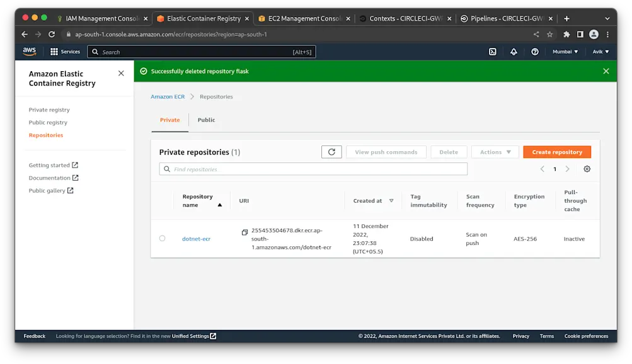632x364 pixels.
Task: Open browser profile avatar
Action: tap(594, 35)
